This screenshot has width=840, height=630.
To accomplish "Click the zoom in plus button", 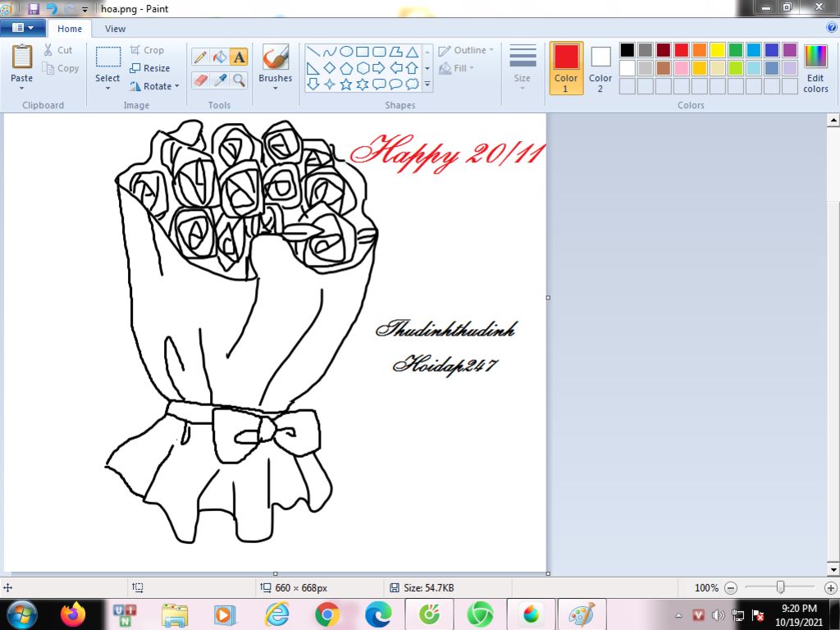I will click(830, 587).
